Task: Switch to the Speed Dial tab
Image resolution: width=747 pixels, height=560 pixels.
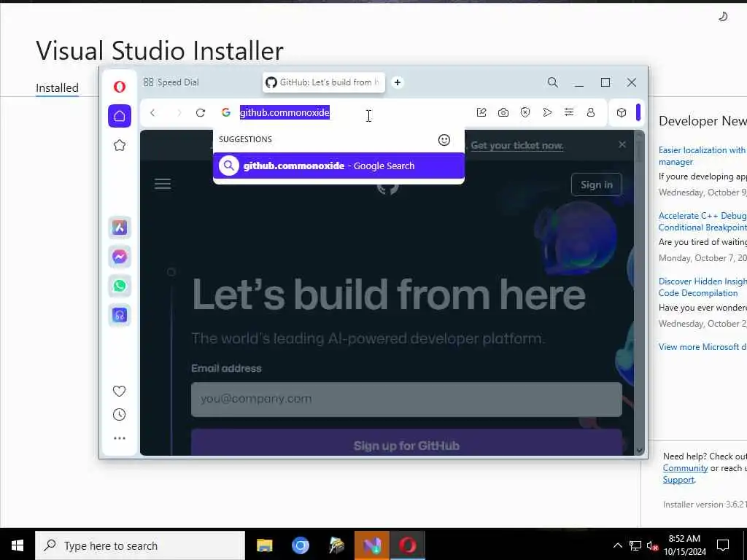Action: tap(171, 82)
